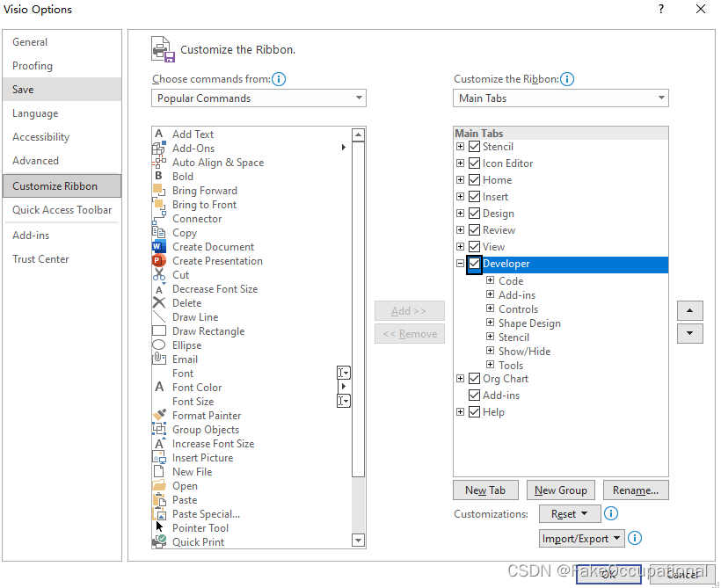The height and width of the screenshot is (588, 721).
Task: Toggle the Review tab checkbox
Action: coord(474,230)
